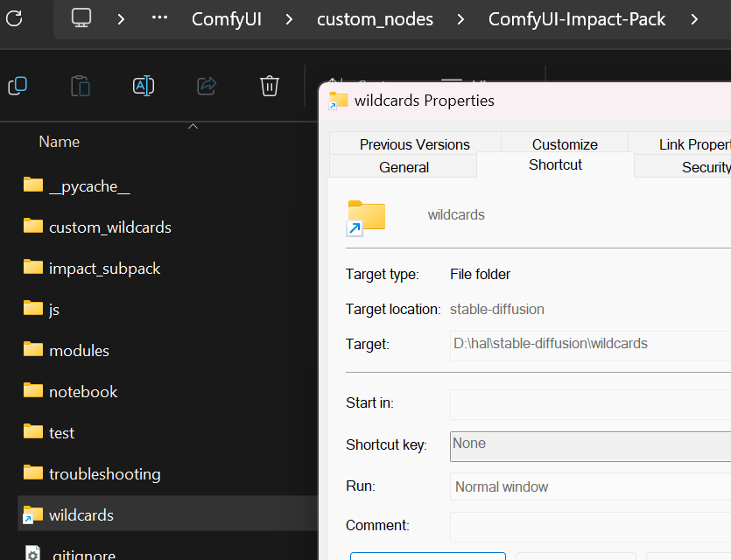Click the computer icon in the breadcrumb bar

tap(81, 17)
